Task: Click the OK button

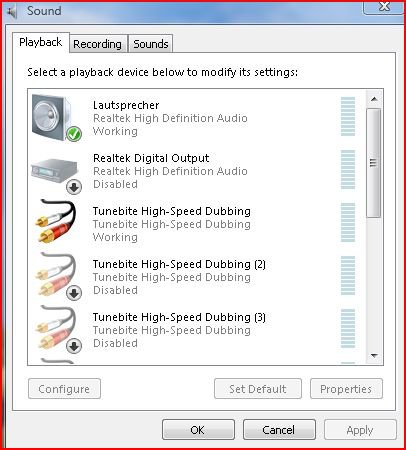Action: click(x=198, y=430)
